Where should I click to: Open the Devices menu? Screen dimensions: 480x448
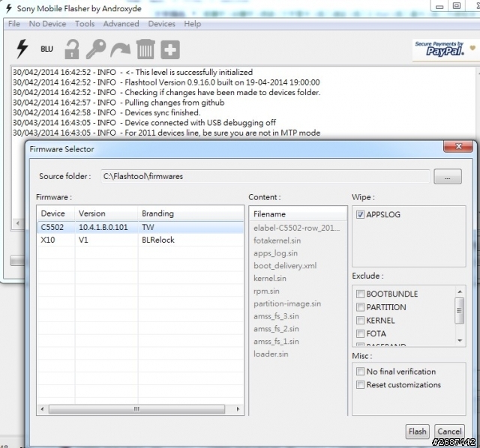(161, 24)
